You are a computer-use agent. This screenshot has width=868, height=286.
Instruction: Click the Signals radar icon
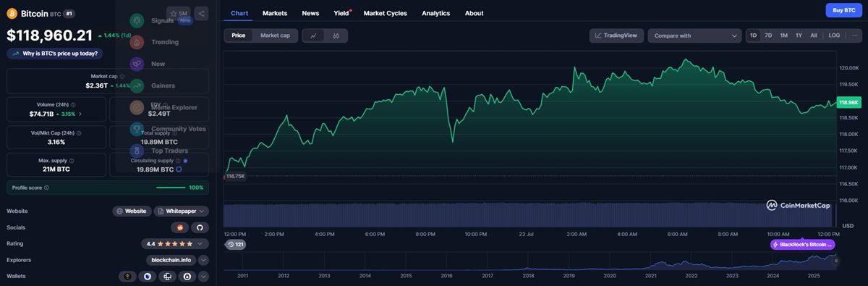point(137,20)
